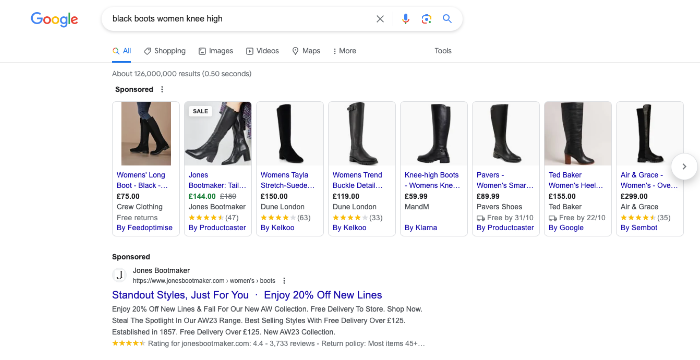Open Ted Baker heeled boot image
This screenshot has height=360, width=700.
click(578, 134)
